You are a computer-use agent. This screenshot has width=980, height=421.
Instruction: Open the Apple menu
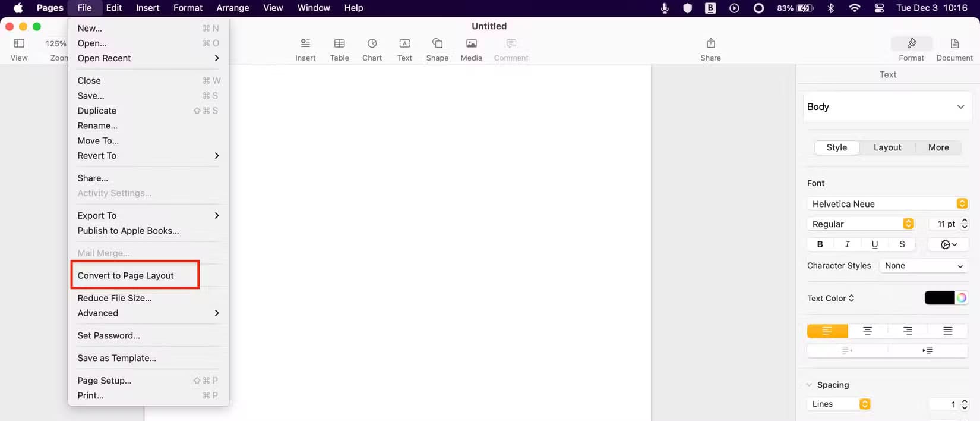click(x=18, y=8)
